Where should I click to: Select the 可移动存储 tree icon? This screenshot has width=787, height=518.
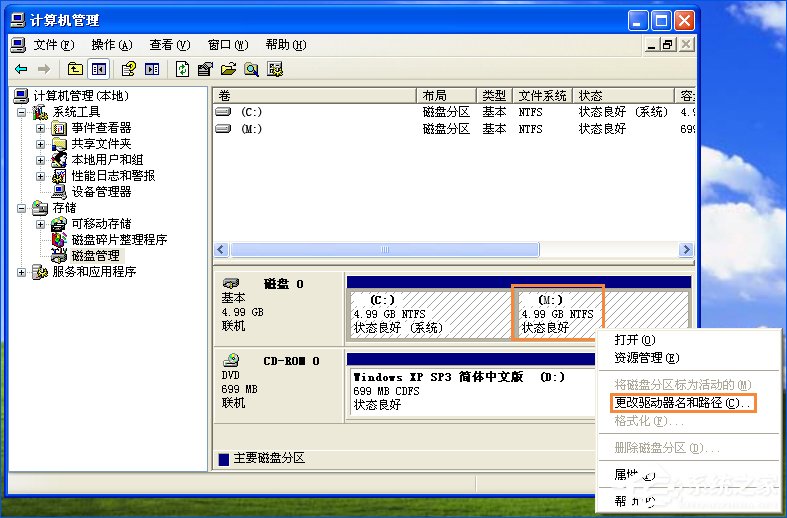[x=59, y=223]
